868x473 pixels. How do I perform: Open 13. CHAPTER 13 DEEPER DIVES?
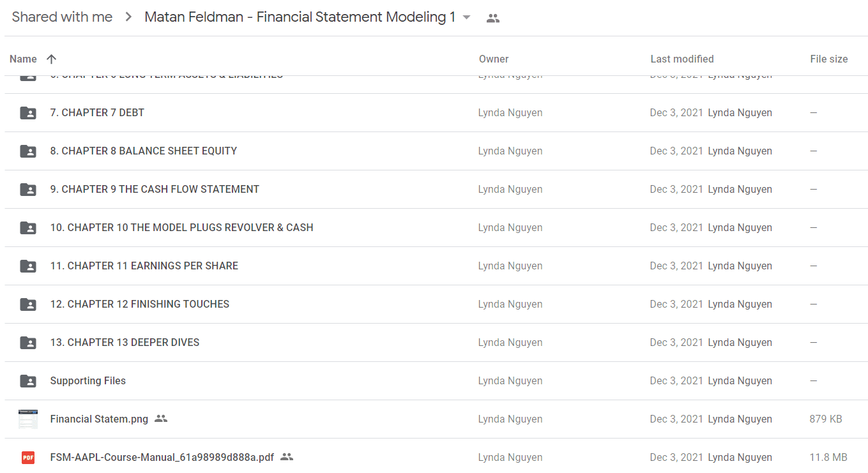tap(125, 343)
